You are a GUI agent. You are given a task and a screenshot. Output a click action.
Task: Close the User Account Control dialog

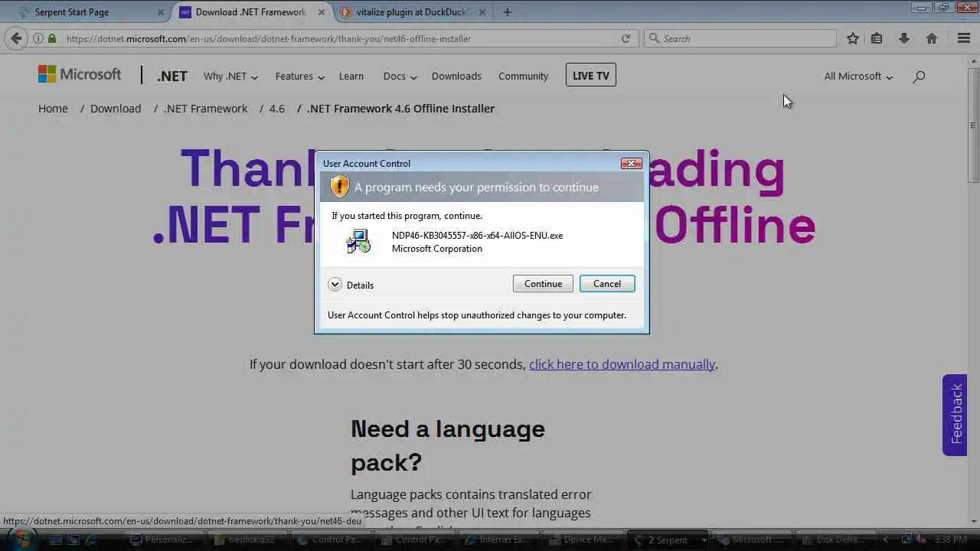631,163
